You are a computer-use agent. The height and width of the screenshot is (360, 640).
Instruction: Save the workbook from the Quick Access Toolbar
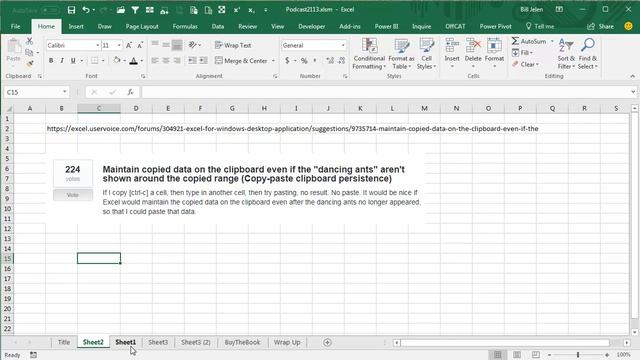point(71,10)
